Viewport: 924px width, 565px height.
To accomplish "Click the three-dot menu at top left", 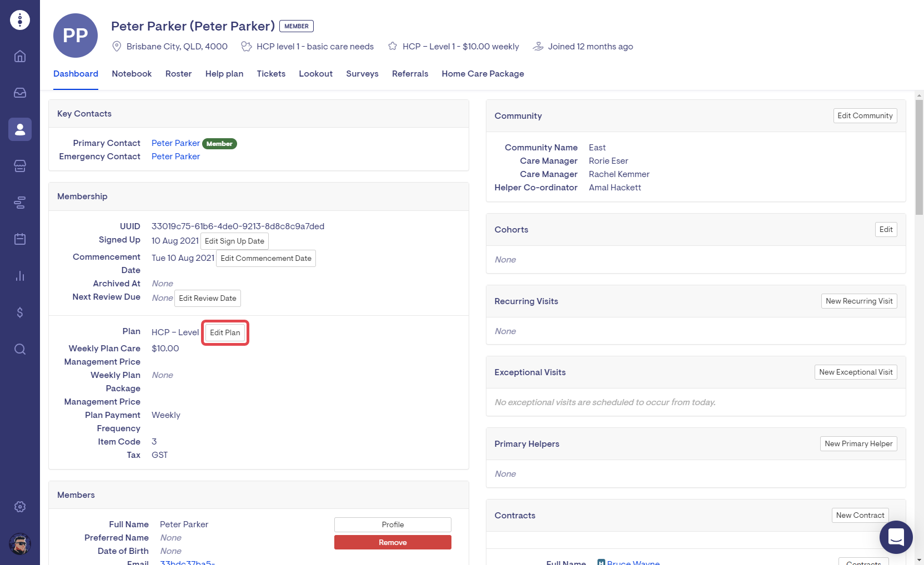I will click(x=20, y=20).
